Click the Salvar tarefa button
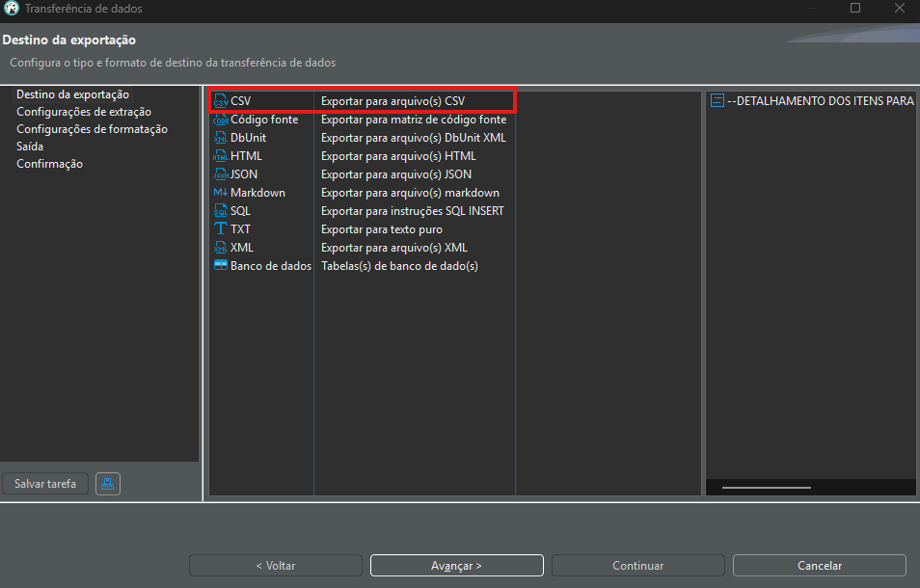Viewport: 920px width, 588px height. coord(45,484)
